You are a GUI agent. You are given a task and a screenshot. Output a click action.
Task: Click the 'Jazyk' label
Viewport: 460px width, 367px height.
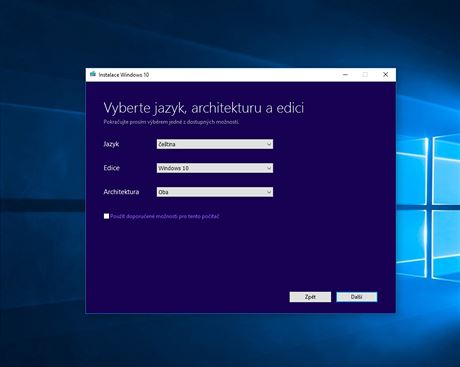click(x=111, y=144)
